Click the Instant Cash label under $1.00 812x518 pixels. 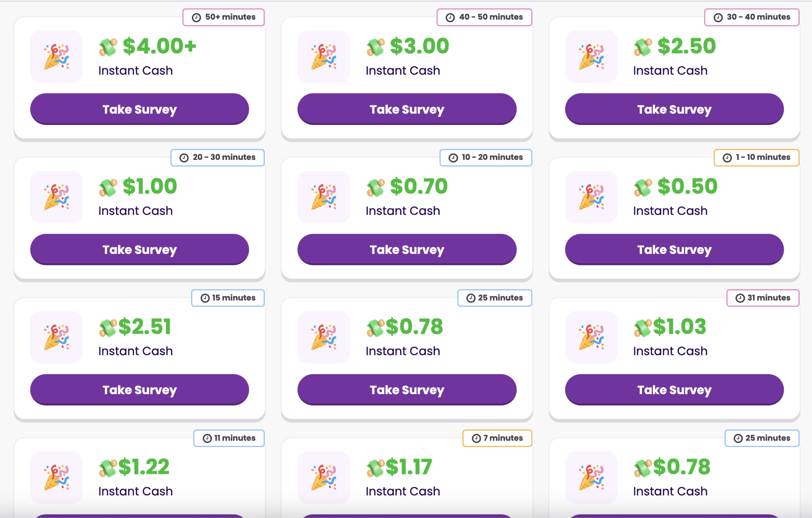coord(135,211)
